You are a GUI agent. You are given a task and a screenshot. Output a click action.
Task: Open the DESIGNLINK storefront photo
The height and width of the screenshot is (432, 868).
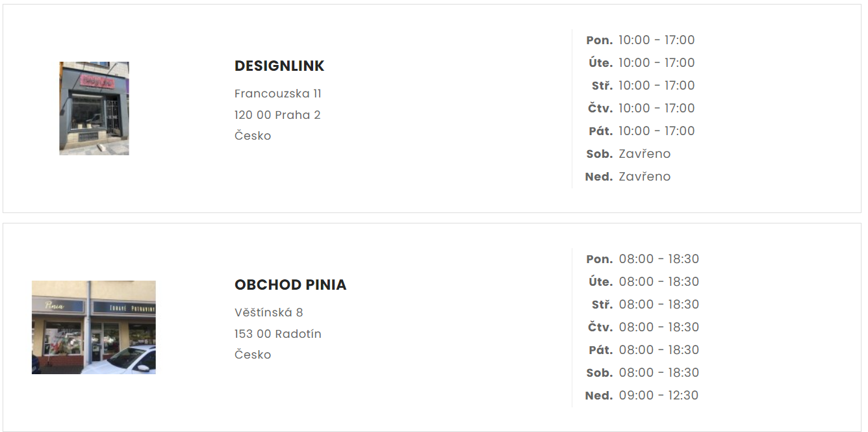coord(94,108)
